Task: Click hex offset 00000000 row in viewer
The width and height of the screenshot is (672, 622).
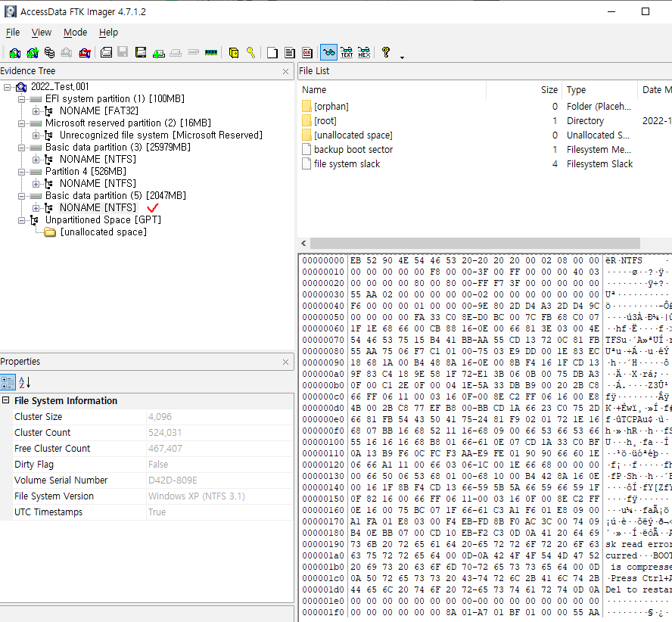Action: [485, 260]
